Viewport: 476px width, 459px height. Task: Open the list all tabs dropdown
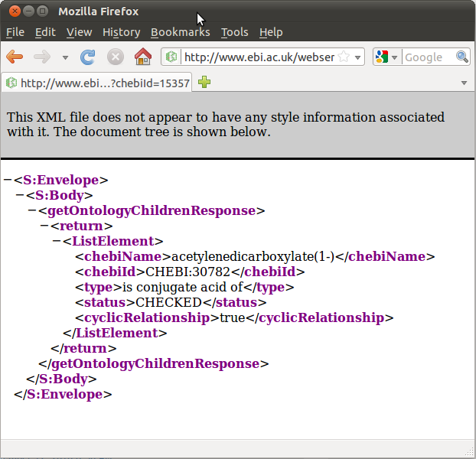click(465, 83)
